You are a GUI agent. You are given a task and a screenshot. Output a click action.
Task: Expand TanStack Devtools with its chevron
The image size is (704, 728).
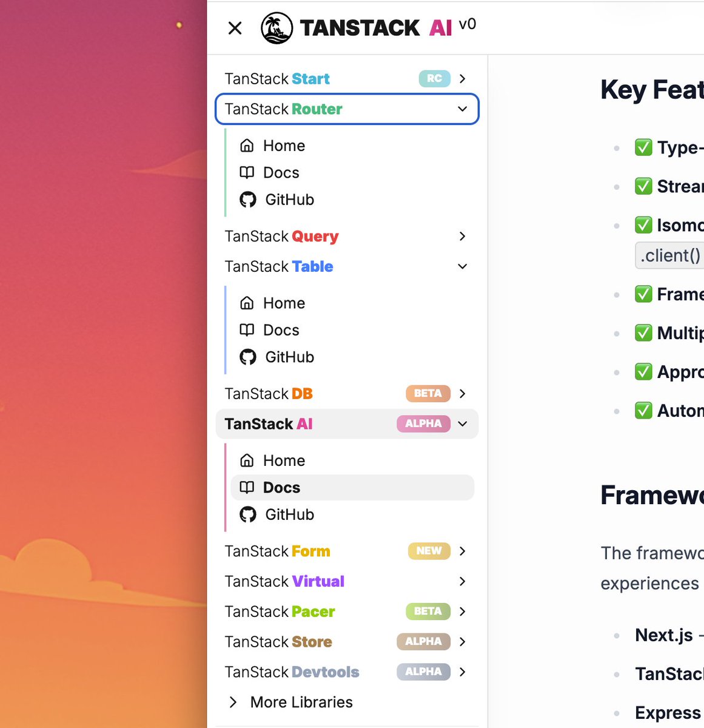click(463, 672)
